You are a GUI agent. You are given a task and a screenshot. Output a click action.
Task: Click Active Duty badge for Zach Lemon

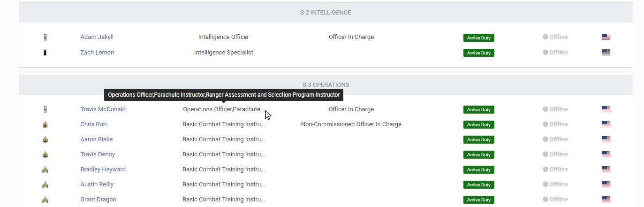tap(479, 53)
